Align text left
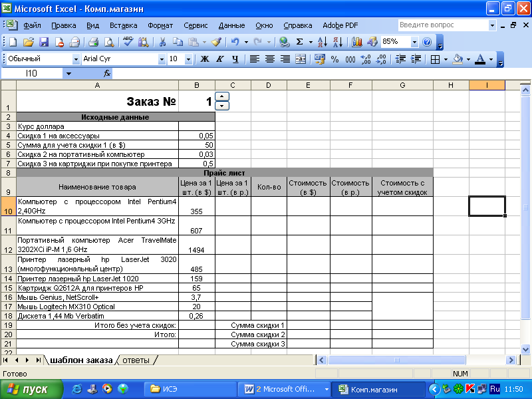The width and height of the screenshot is (532, 399). click(255, 59)
